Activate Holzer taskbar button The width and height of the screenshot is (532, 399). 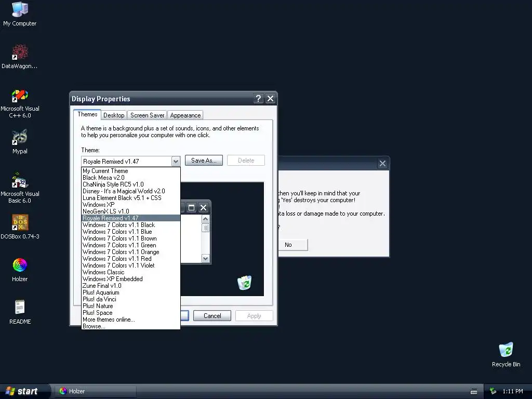pos(96,391)
